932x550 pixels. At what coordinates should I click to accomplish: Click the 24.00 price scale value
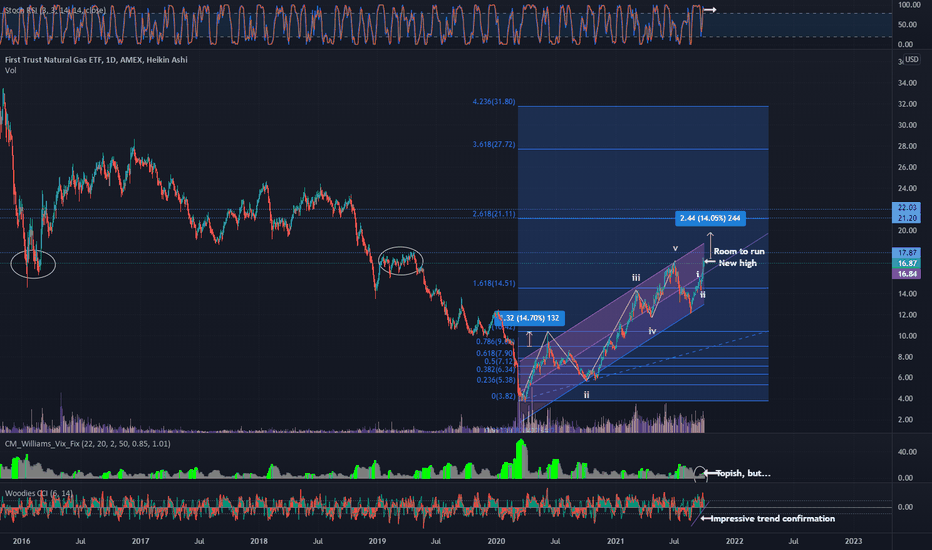tap(907, 188)
